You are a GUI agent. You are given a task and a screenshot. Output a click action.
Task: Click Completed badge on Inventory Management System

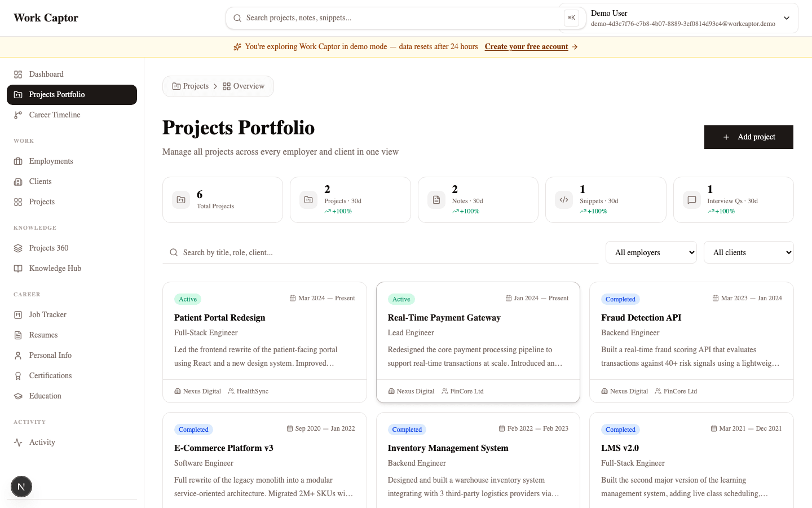pos(407,430)
